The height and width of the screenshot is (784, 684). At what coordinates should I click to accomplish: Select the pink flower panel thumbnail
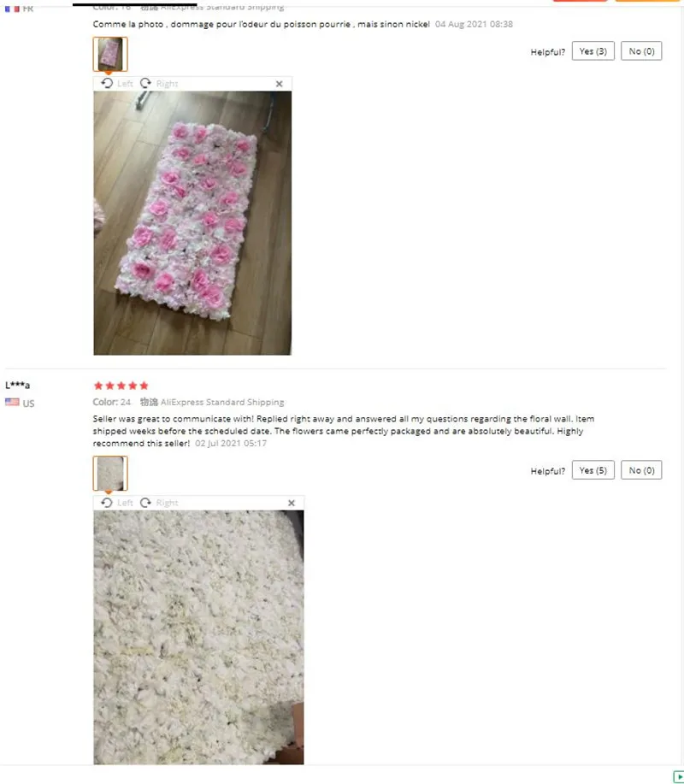click(x=110, y=54)
